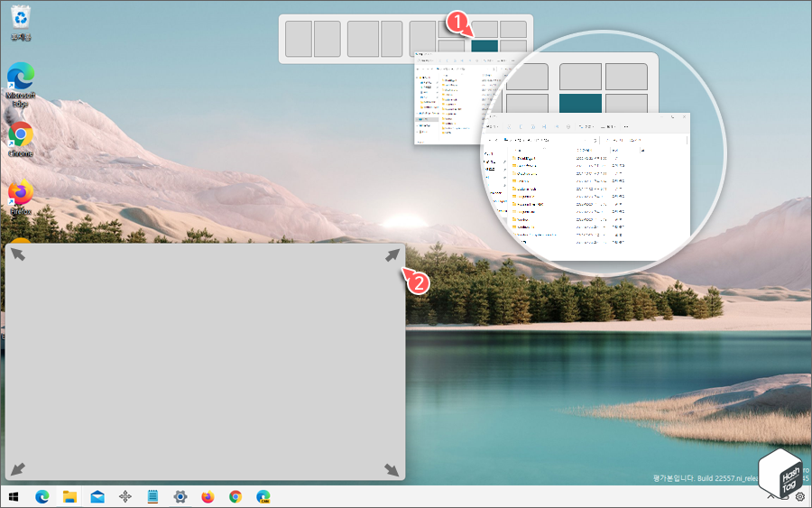The height and width of the screenshot is (508, 812).
Task: Select bottom-right zone of third snap layout
Action: click(451, 46)
